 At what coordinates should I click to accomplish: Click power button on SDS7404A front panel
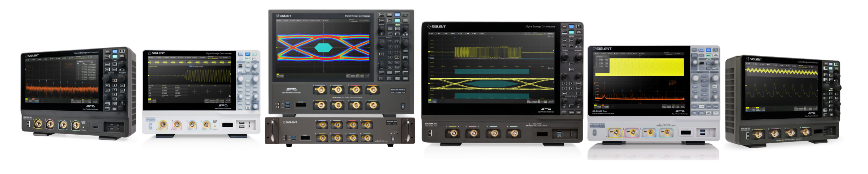tap(430, 133)
